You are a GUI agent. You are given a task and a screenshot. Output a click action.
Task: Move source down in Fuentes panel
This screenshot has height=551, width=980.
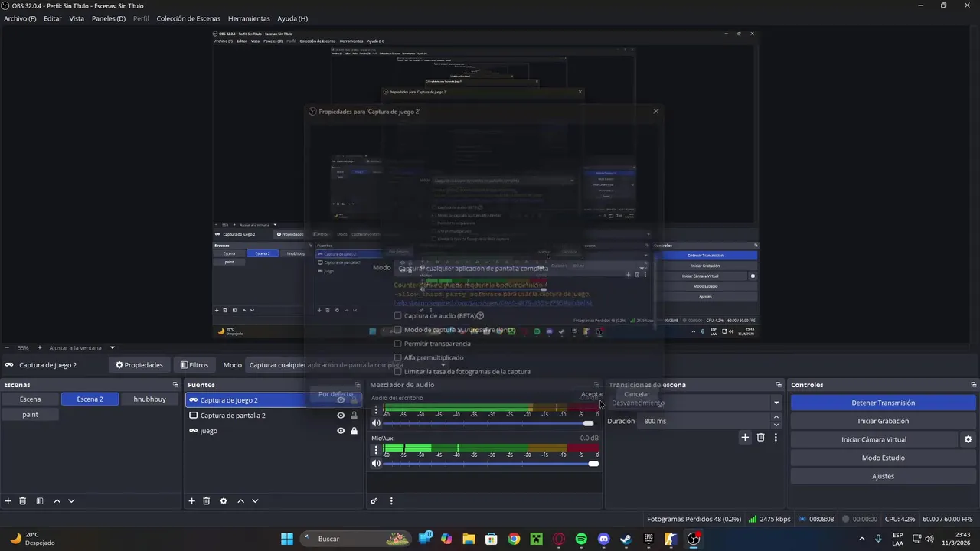255,501
